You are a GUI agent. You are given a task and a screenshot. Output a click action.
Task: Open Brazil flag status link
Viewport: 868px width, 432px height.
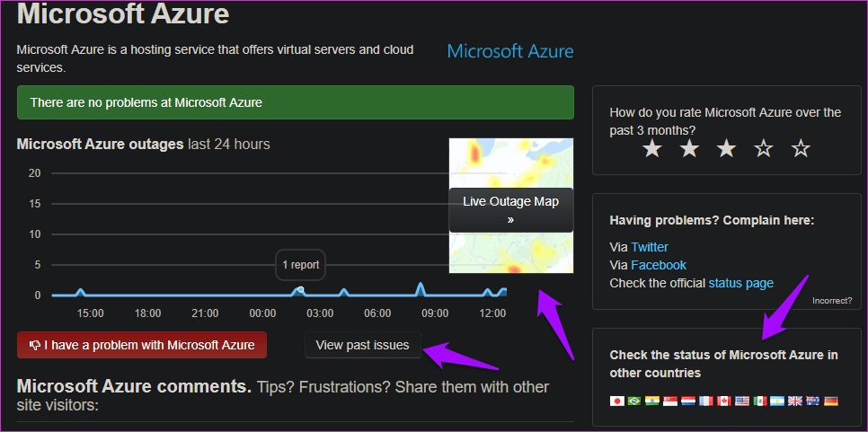(x=634, y=401)
